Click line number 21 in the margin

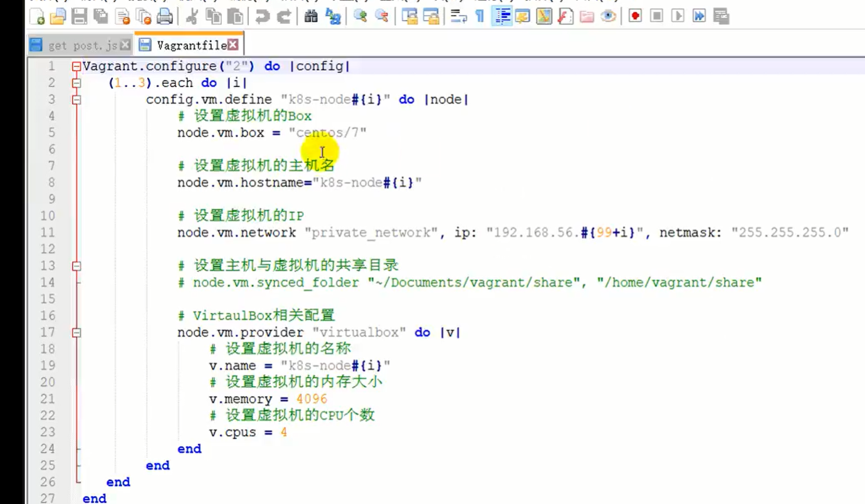tap(48, 399)
